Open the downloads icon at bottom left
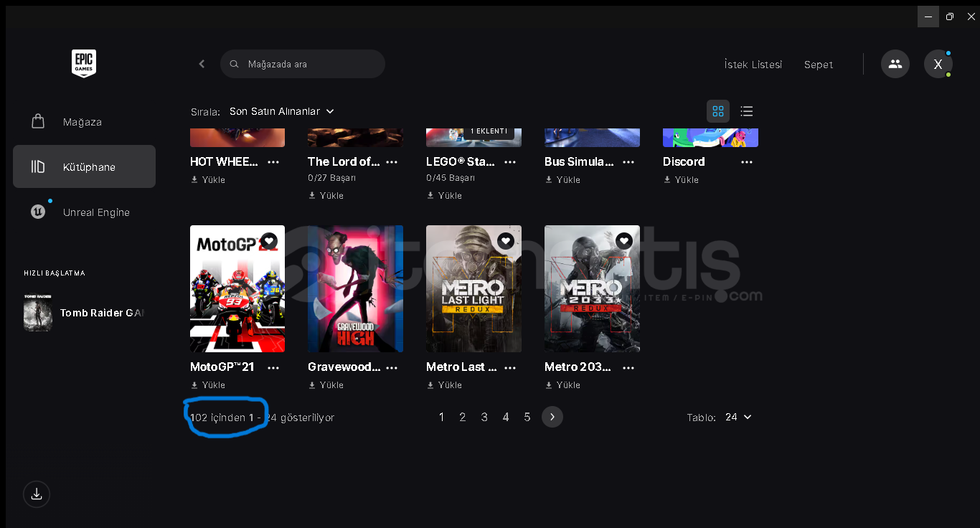This screenshot has height=528, width=980. pyautogui.click(x=37, y=494)
